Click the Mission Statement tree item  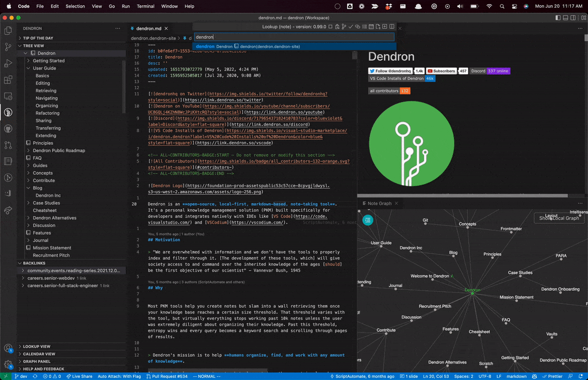[x=52, y=247]
